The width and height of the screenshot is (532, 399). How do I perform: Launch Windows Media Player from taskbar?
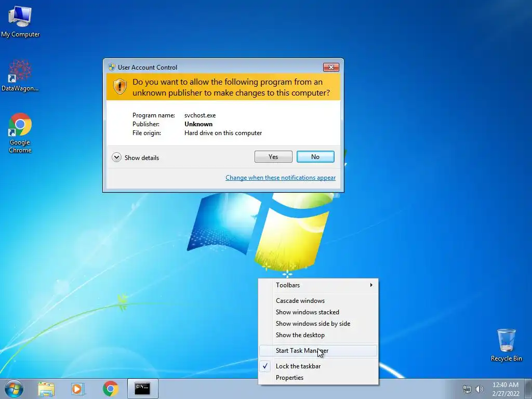click(78, 389)
